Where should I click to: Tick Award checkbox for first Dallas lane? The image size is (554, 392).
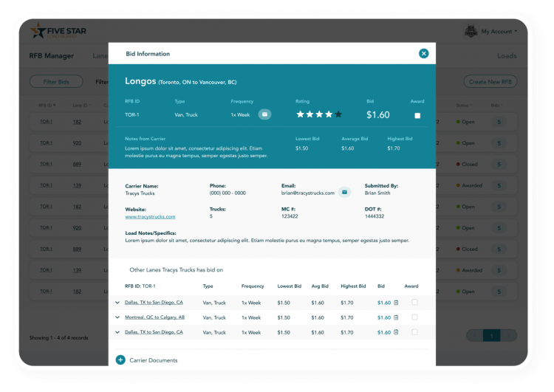(414, 303)
